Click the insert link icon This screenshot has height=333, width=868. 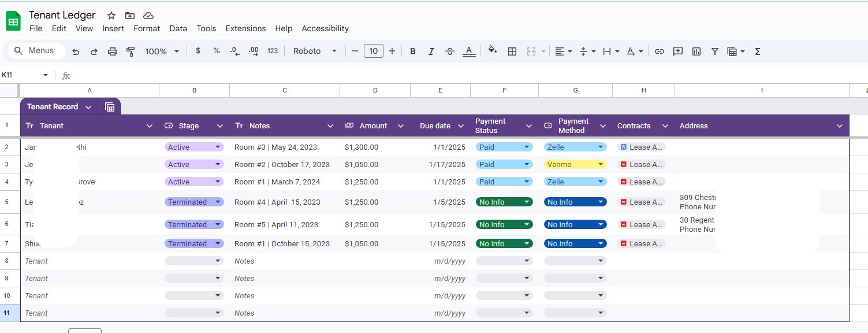click(659, 51)
